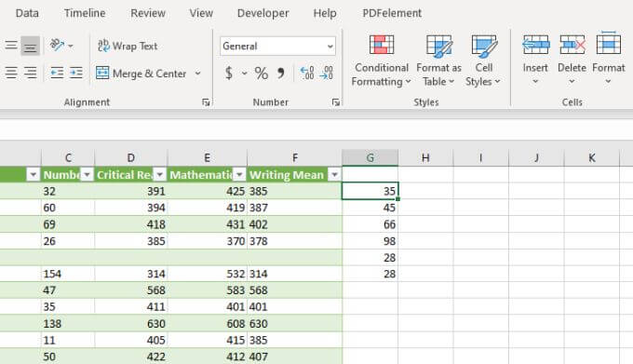Viewport: 633px width, 364px height.
Task: Open Mathematics column filter dropdown
Action: [239, 175]
